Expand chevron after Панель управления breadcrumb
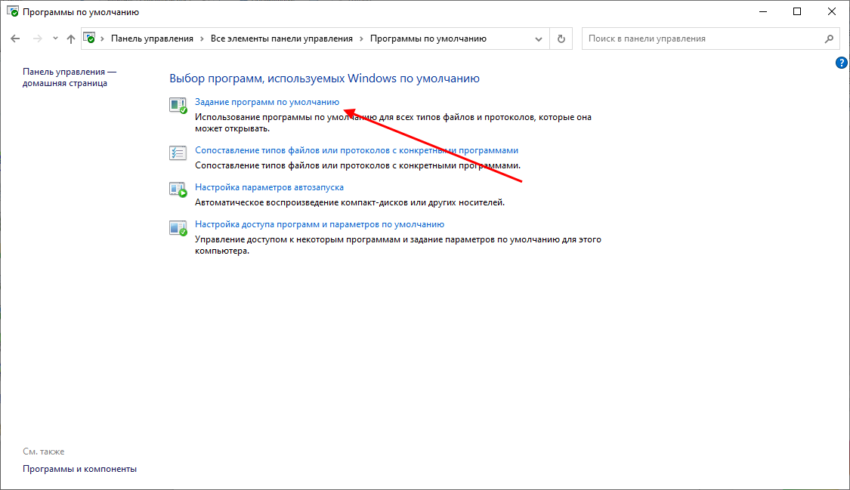The image size is (850, 490). point(202,39)
